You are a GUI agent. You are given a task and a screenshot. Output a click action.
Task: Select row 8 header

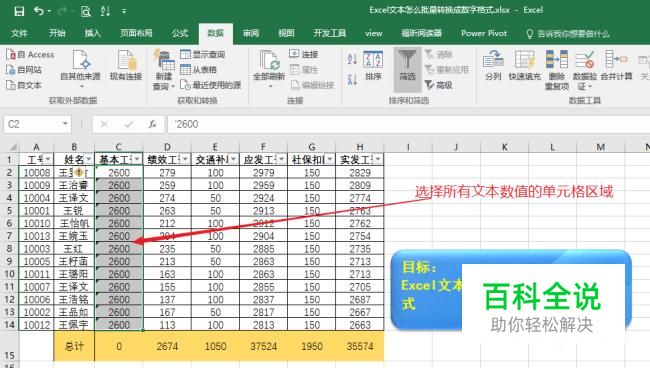[10, 249]
